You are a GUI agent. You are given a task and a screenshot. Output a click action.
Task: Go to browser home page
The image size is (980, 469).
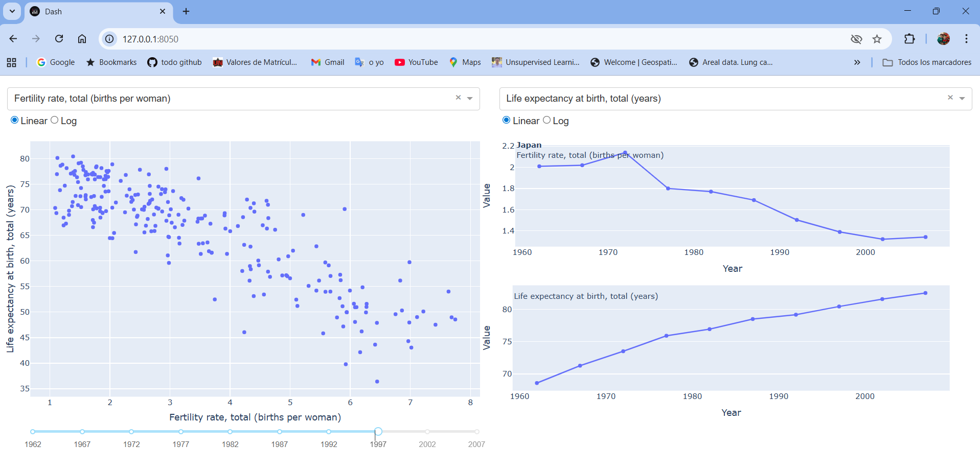(82, 39)
